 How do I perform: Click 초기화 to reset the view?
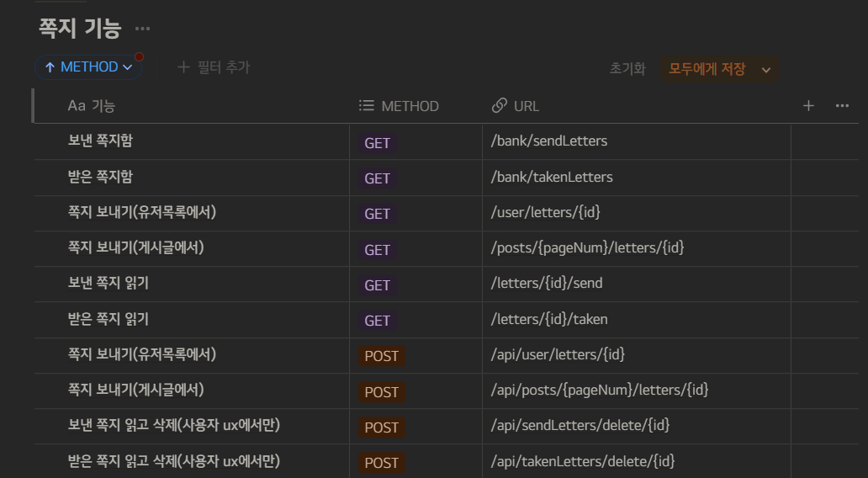click(627, 69)
